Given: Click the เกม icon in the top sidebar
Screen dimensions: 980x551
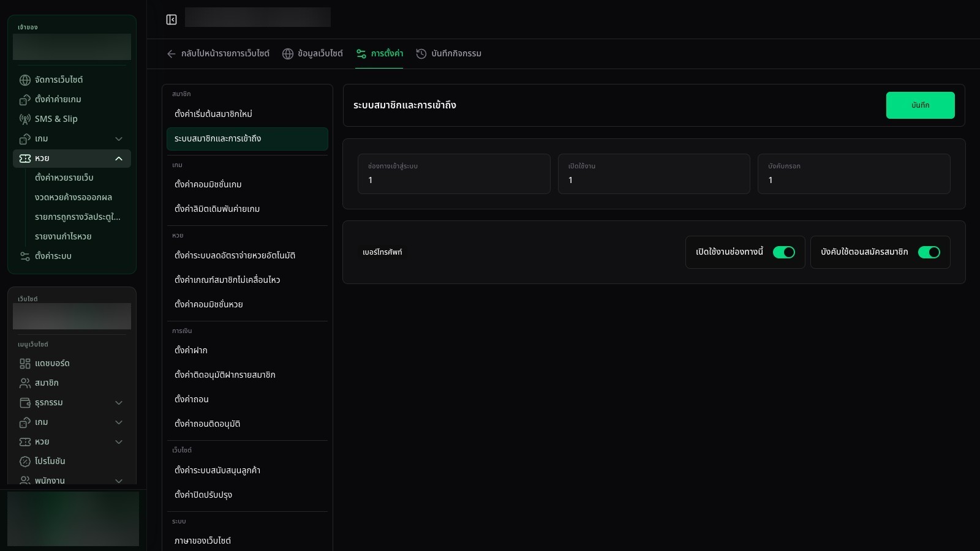Looking at the screenshot, I should (x=25, y=139).
